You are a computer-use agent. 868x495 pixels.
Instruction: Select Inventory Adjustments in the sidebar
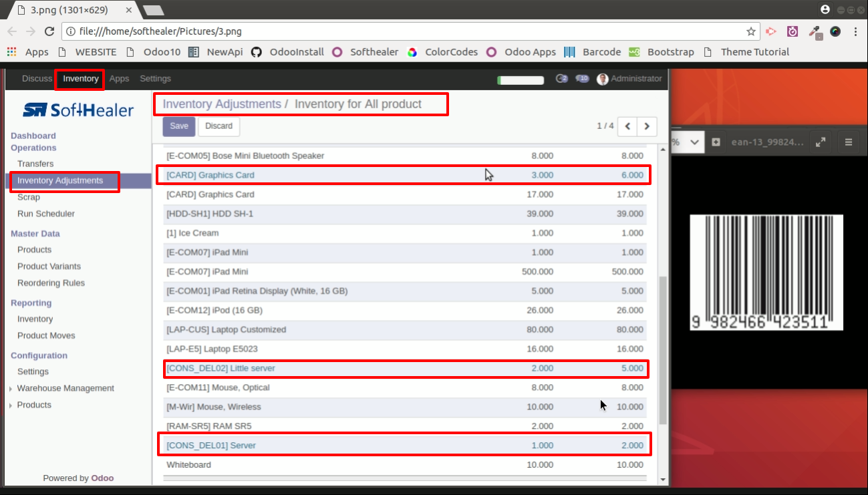(x=60, y=180)
